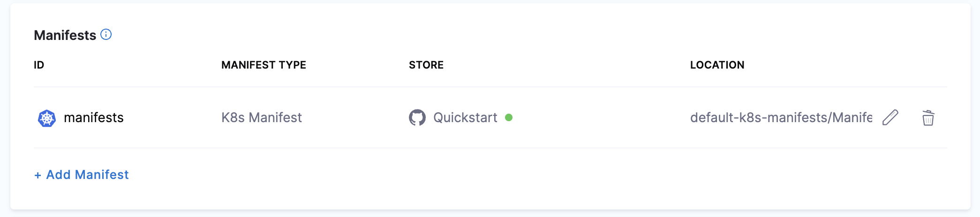The image size is (980, 217).
Task: Edit the manifest using the pencil icon
Action: (890, 117)
